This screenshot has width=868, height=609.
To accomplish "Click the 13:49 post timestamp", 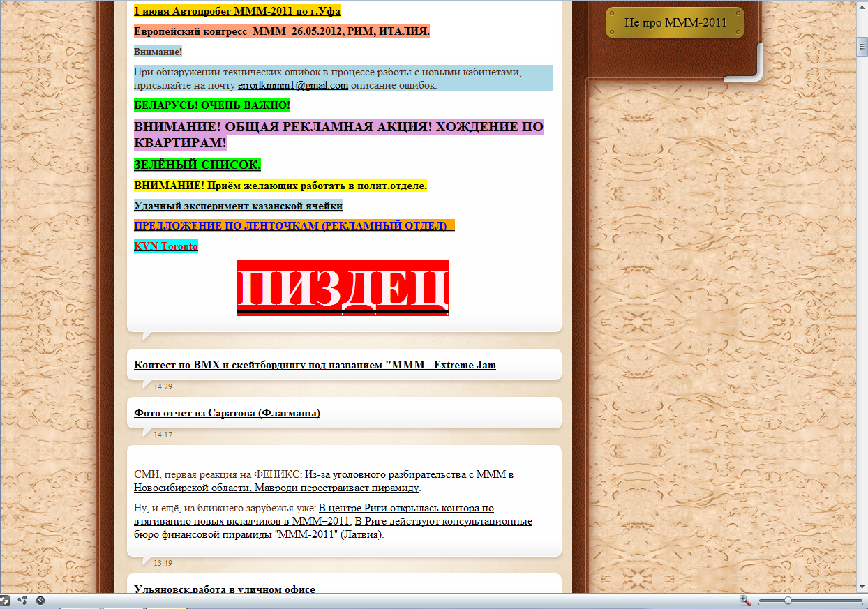I will (163, 563).
